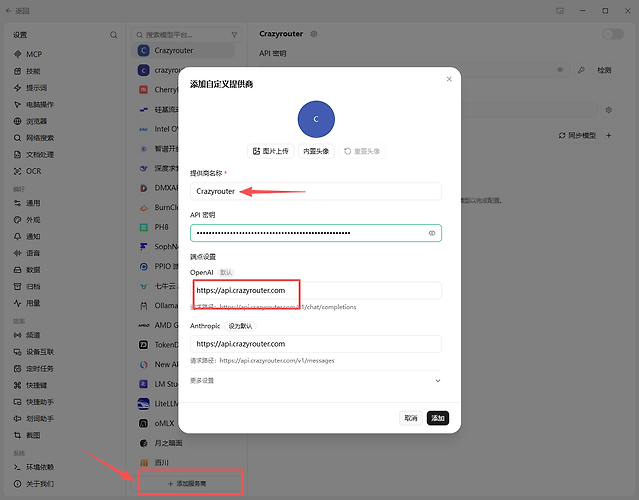Click the 检测 check button
The image size is (639, 500).
(604, 70)
